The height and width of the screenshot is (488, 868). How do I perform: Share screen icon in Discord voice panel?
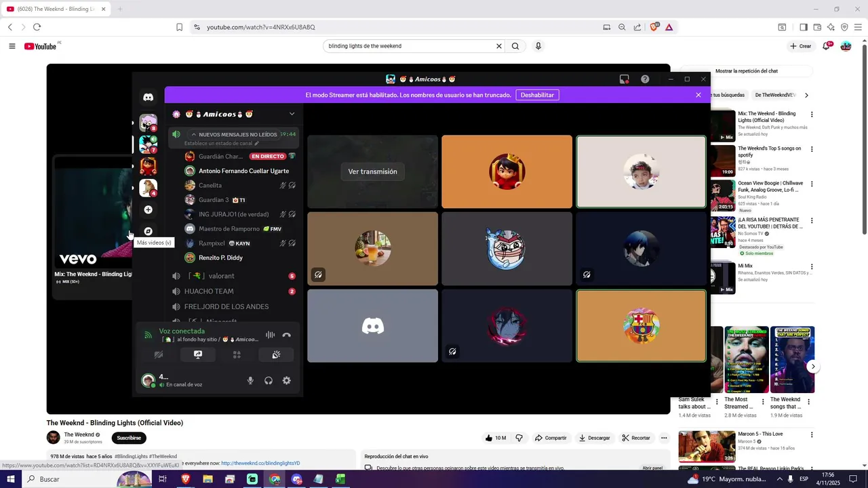[197, 354]
